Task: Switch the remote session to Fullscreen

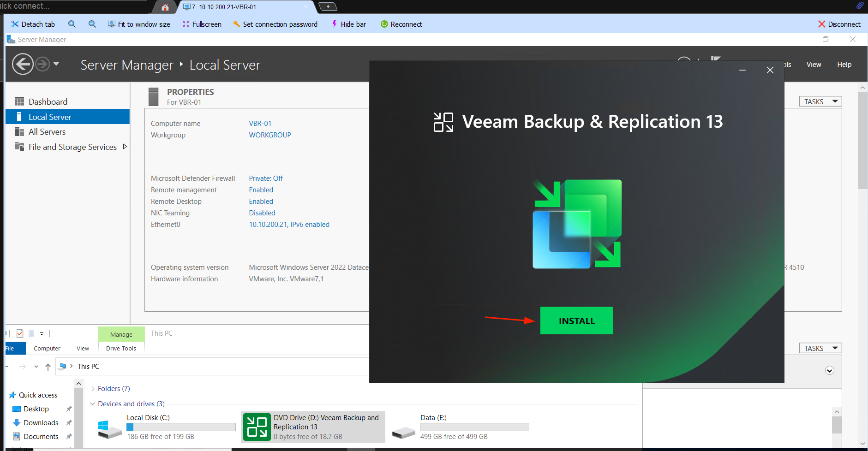Action: click(x=202, y=24)
